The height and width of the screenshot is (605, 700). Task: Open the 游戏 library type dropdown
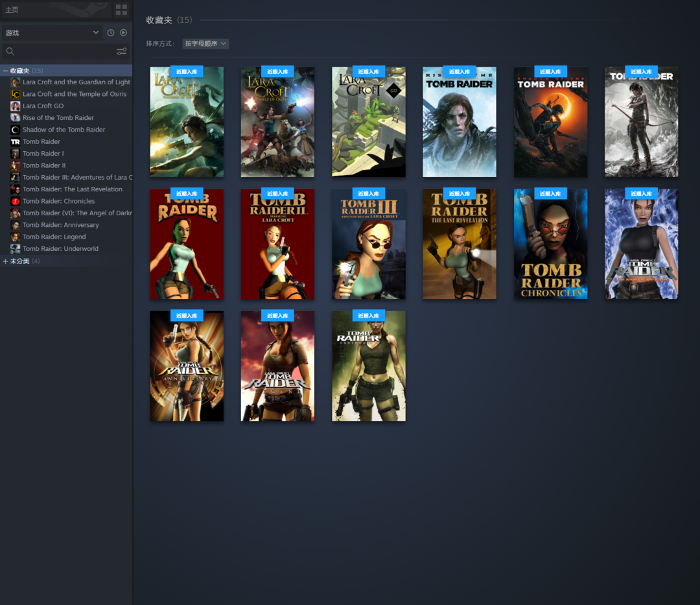(52, 32)
